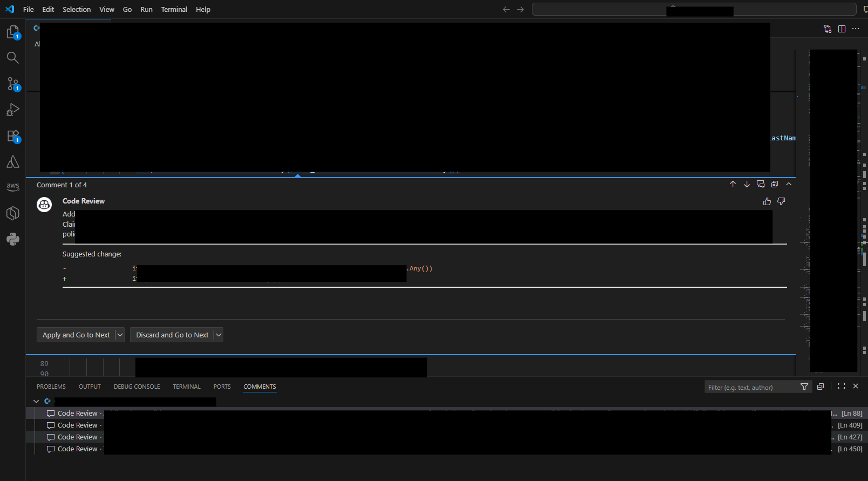
Task: Switch to the COMMENTS tab
Action: tap(259, 387)
